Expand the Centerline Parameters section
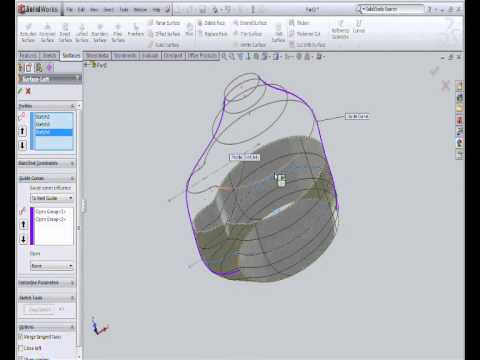 click(72, 283)
